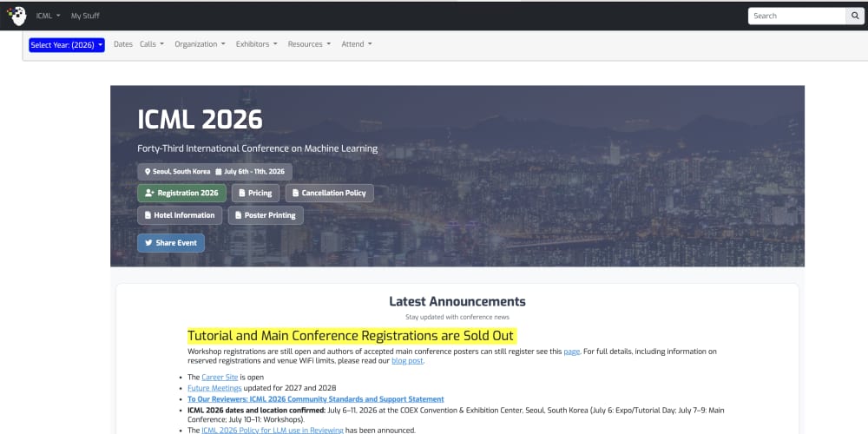
Task: Expand the Exhibitors menu
Action: coord(256,44)
